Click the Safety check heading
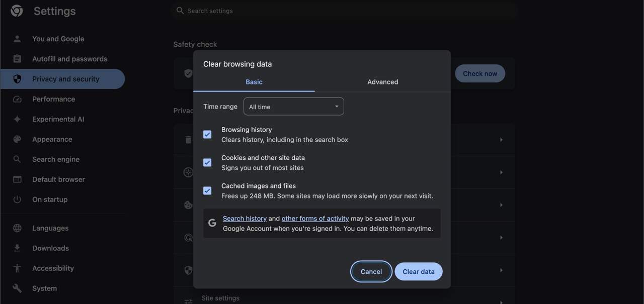The image size is (644, 304). coord(195,44)
